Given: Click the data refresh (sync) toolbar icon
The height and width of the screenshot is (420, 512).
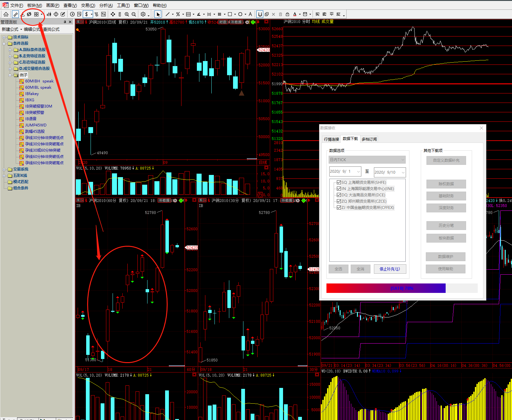Looking at the screenshot, I should (29, 14).
